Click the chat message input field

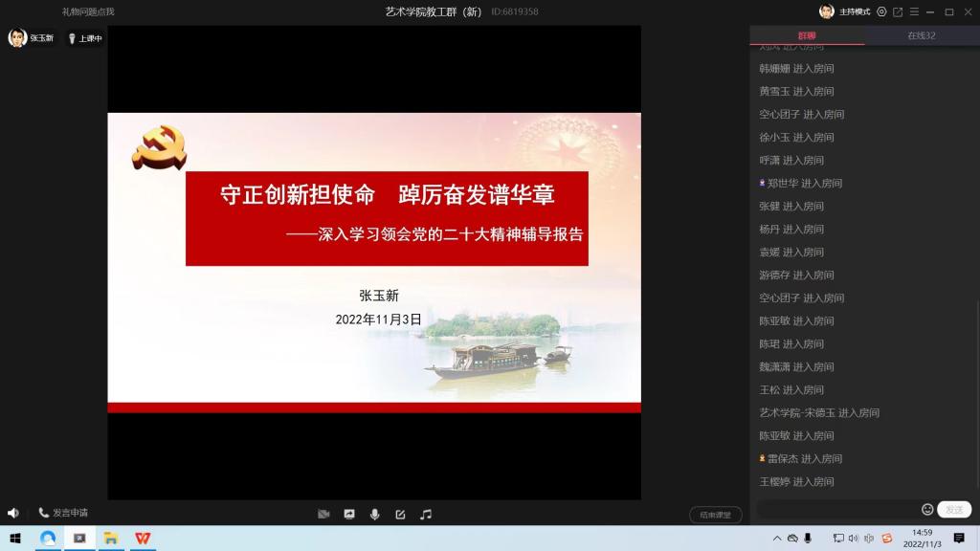coord(837,510)
